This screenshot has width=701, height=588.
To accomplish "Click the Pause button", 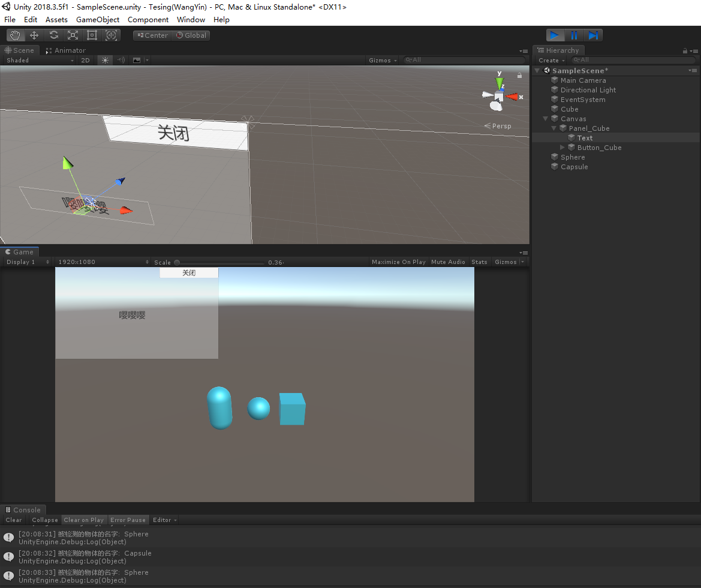I will 574,35.
